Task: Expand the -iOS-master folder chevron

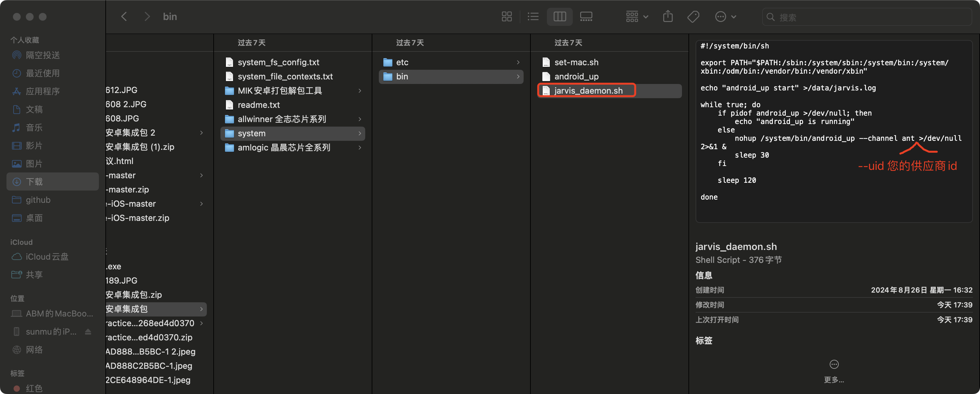Action: click(x=201, y=204)
